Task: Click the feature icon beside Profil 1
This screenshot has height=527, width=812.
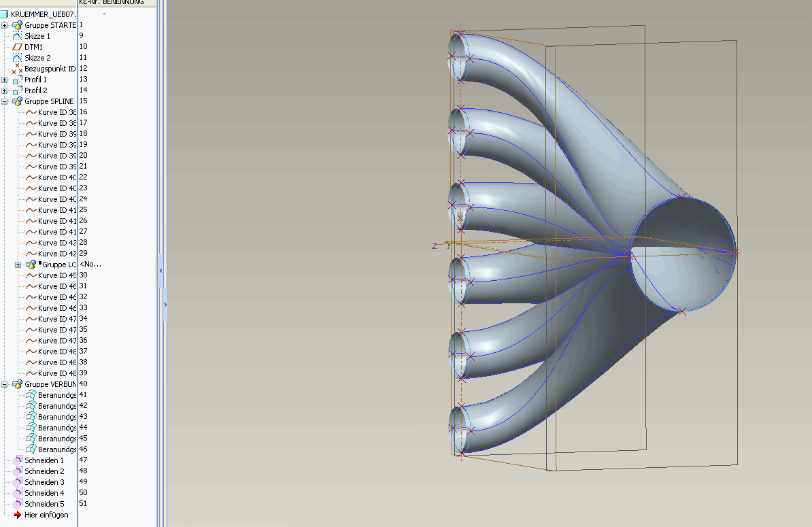Action: coord(17,80)
